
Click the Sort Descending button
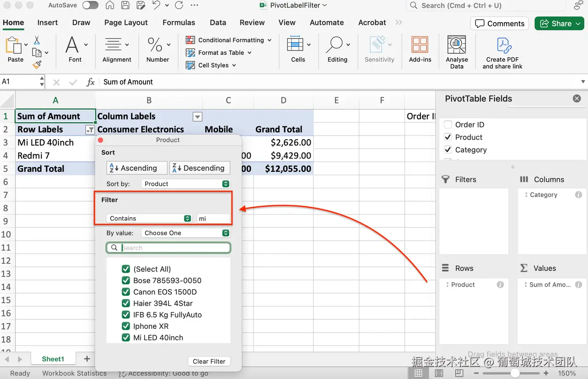(x=200, y=168)
